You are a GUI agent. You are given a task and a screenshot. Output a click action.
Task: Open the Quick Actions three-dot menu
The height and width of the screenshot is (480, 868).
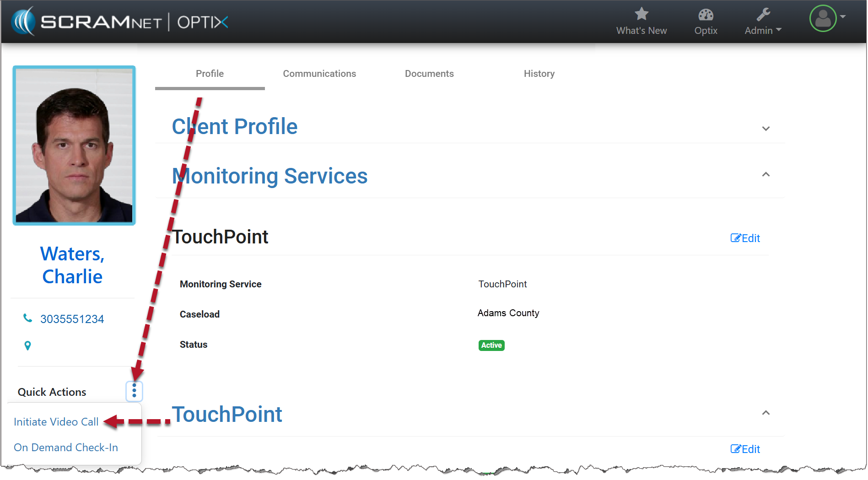[x=134, y=391]
